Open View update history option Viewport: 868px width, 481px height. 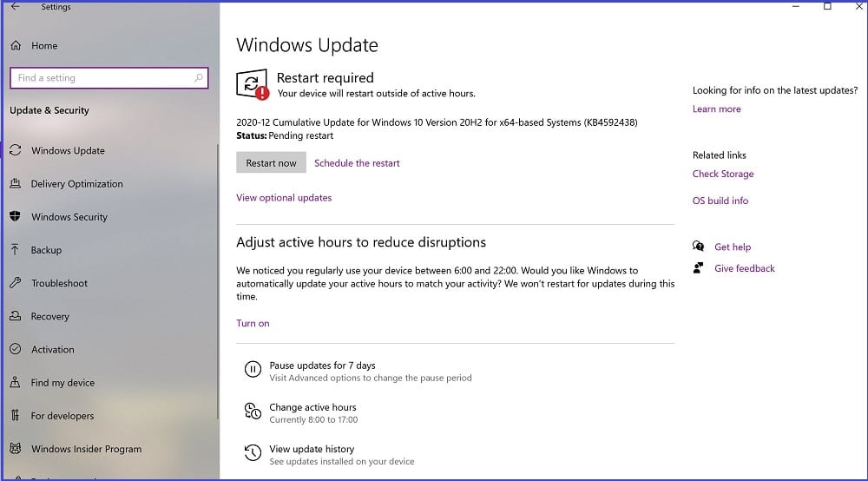(312, 449)
